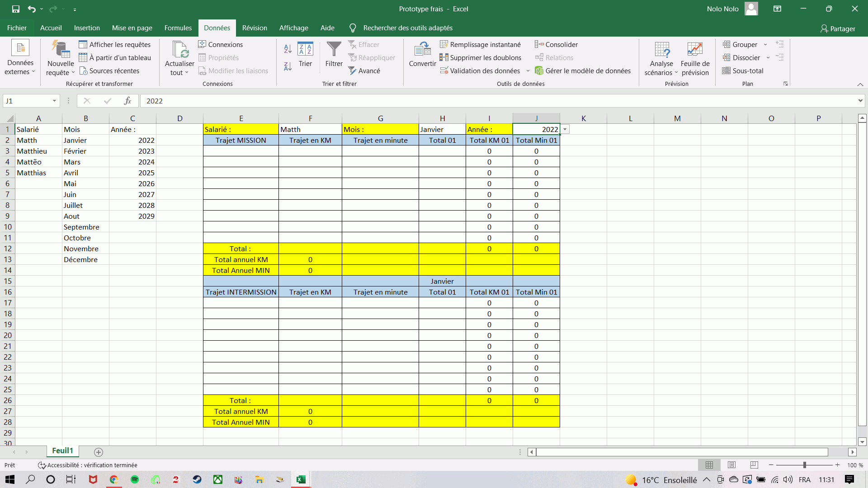Switch to the Accueil tab
Viewport: 868px width, 488px height.
[x=51, y=28]
